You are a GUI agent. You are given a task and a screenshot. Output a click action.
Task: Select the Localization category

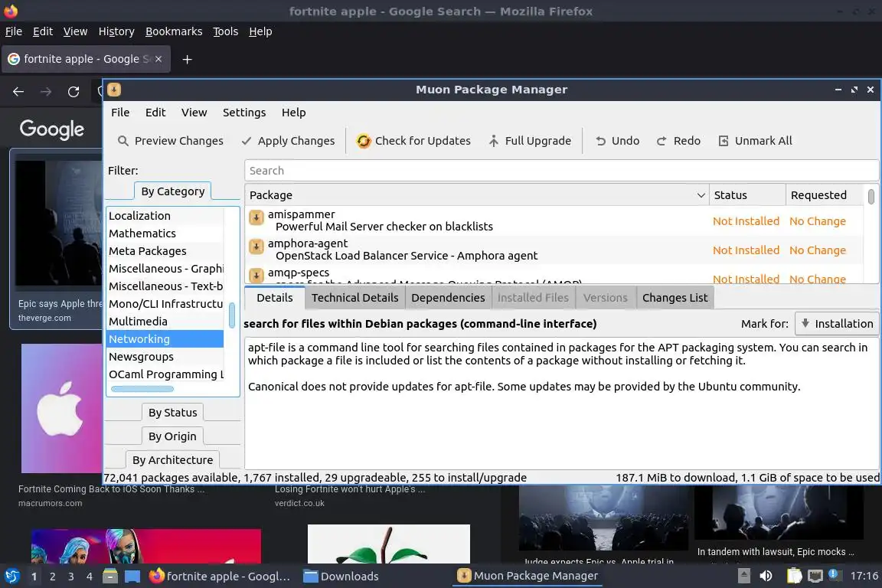pos(165,215)
